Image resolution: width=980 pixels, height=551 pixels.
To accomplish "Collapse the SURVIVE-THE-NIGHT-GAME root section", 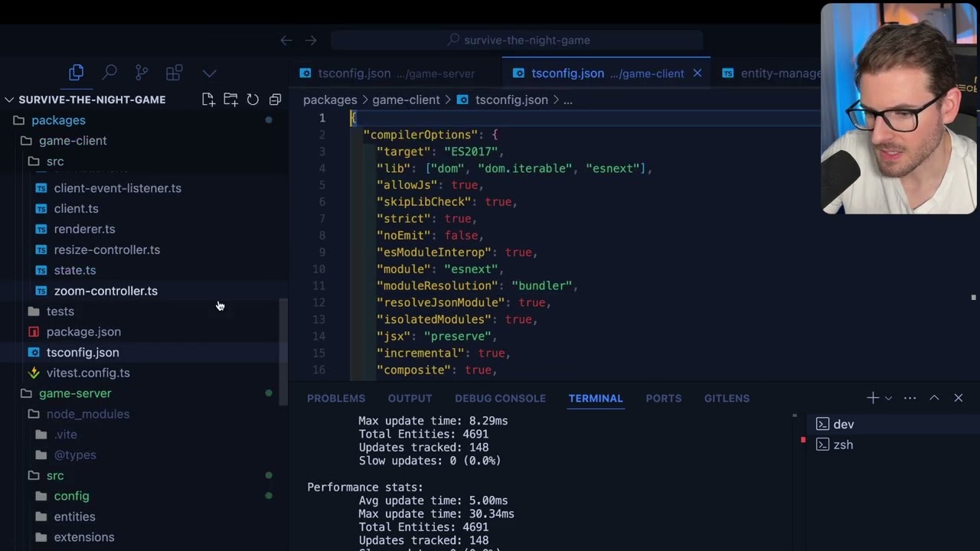I will pos(92,99).
